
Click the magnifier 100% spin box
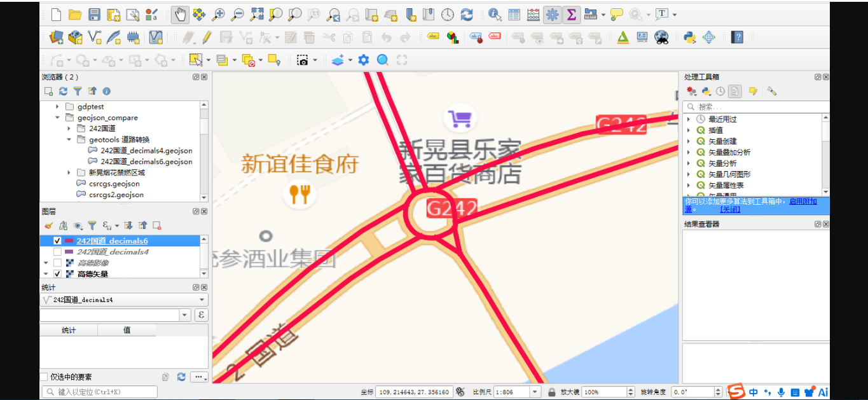[609, 392]
